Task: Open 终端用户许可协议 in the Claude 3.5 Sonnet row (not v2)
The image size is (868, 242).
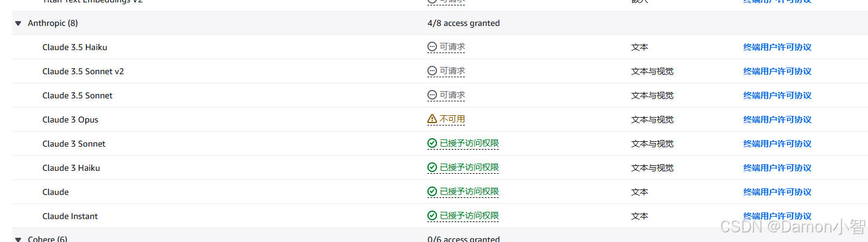Action: click(x=777, y=95)
